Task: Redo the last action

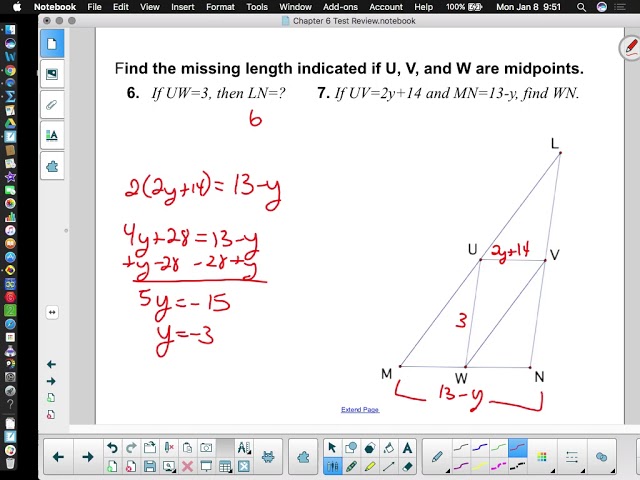Action: pyautogui.click(x=131, y=448)
